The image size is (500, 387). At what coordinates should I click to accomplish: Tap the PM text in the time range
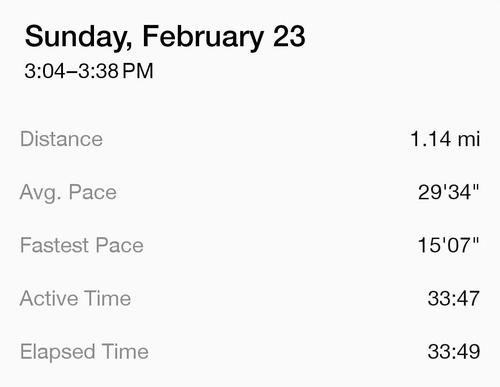(138, 71)
